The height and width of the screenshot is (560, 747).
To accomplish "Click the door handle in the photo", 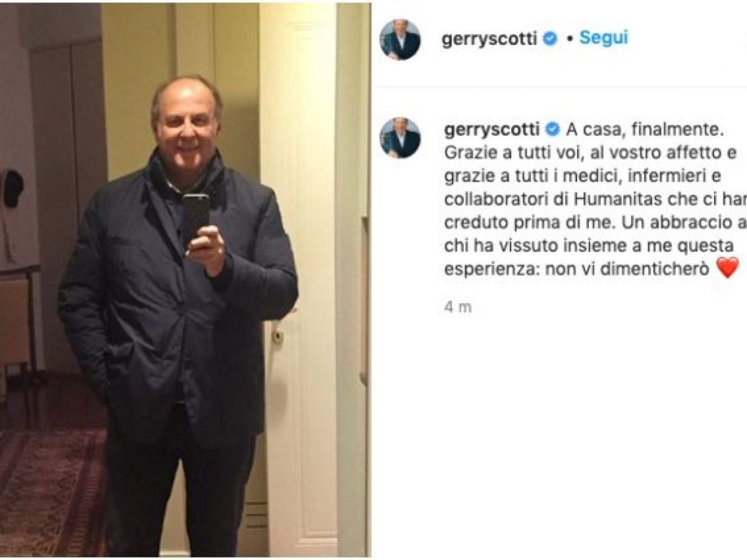I will [x=277, y=337].
